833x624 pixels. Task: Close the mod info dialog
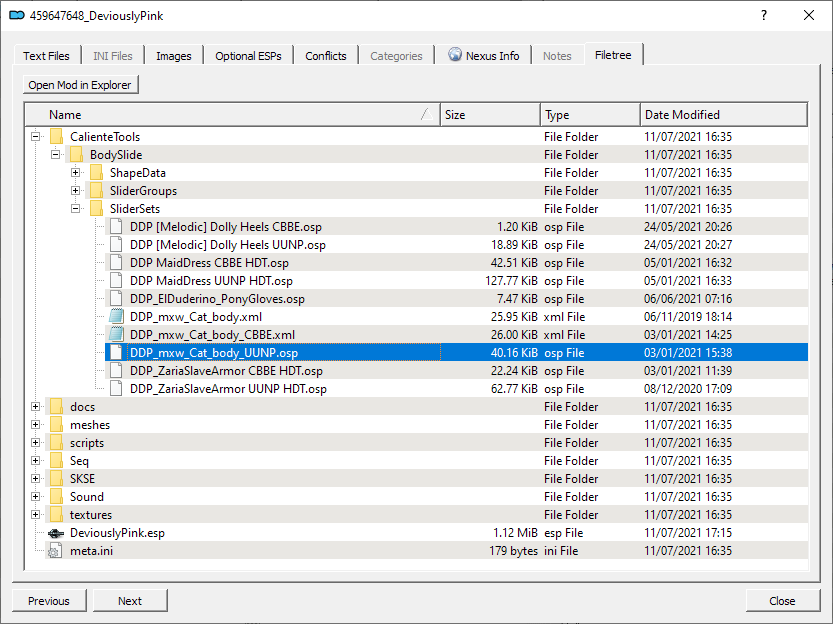782,601
